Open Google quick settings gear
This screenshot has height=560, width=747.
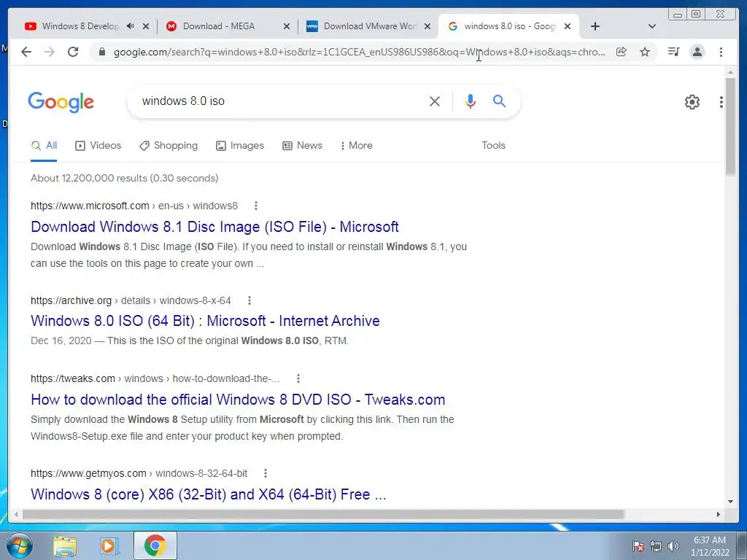point(692,102)
